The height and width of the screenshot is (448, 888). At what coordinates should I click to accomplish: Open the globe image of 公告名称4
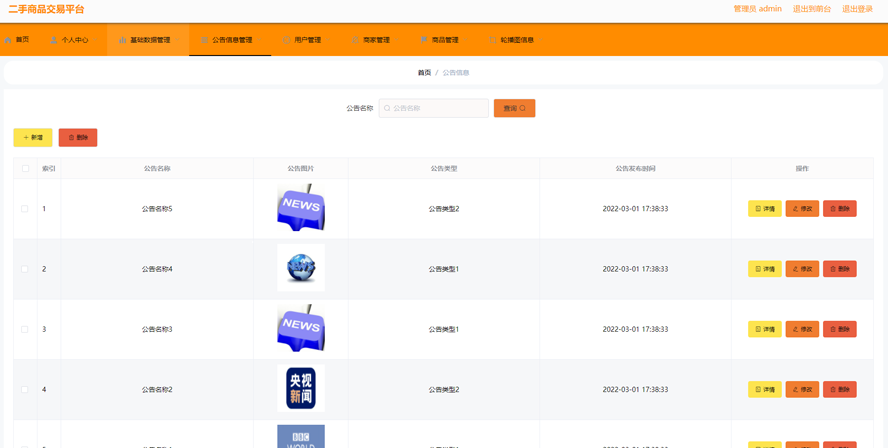click(301, 268)
